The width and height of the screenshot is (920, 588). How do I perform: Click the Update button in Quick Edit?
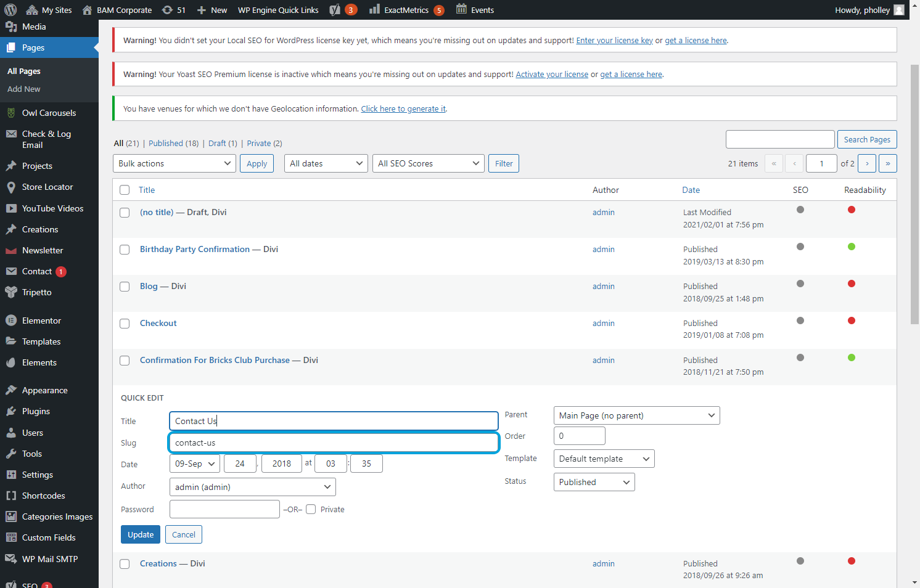[x=141, y=534]
